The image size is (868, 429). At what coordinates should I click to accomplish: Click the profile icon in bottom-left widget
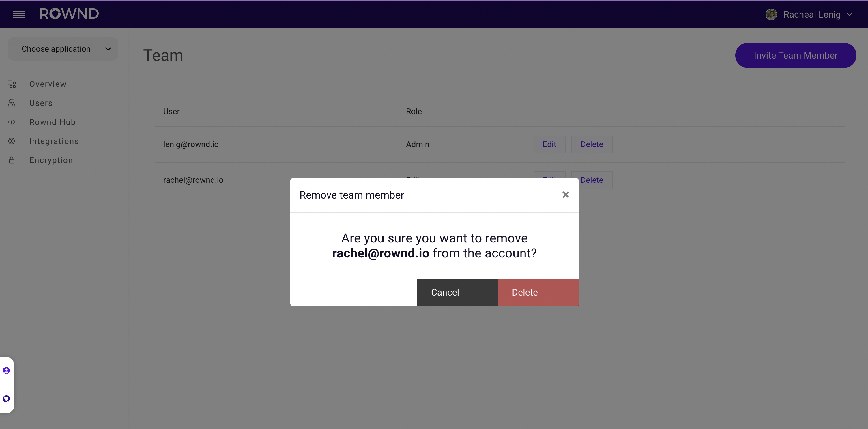pyautogui.click(x=6, y=370)
